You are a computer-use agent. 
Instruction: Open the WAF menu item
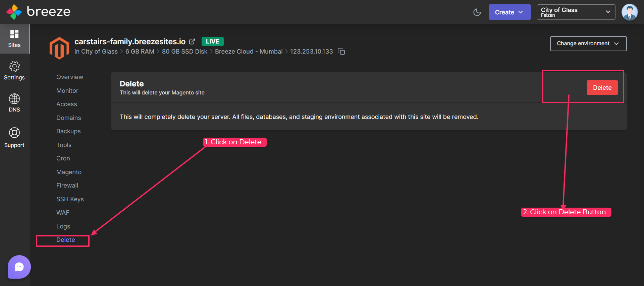tap(63, 213)
